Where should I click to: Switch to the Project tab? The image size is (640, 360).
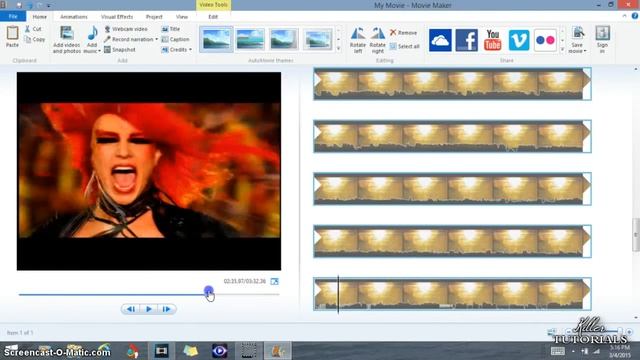pyautogui.click(x=154, y=17)
